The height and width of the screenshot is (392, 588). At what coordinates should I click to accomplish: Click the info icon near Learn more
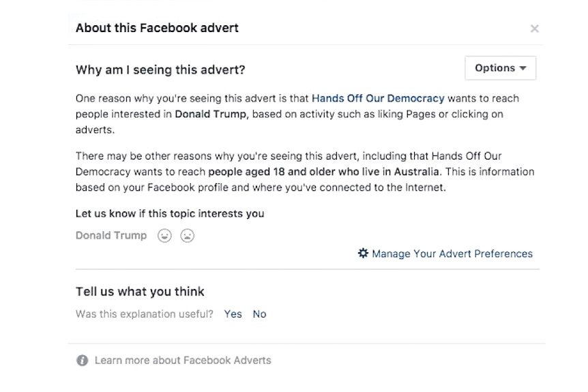pyautogui.click(x=82, y=360)
